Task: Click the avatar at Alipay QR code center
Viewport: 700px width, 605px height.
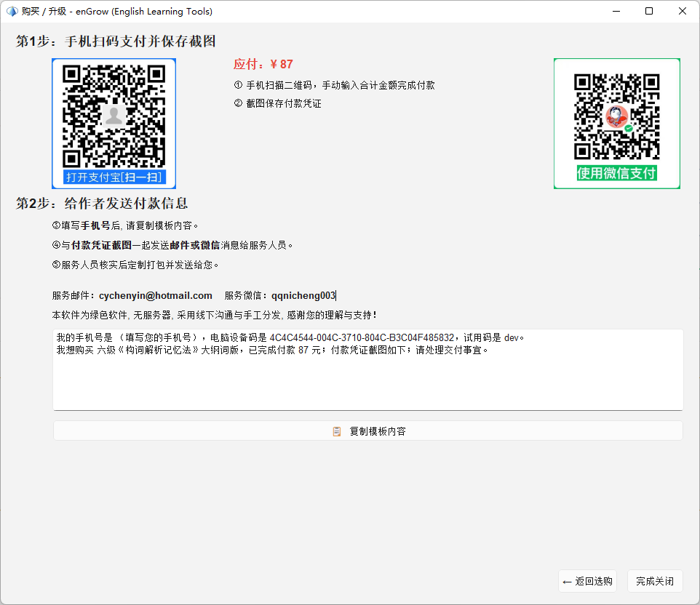Action: pyautogui.click(x=114, y=116)
